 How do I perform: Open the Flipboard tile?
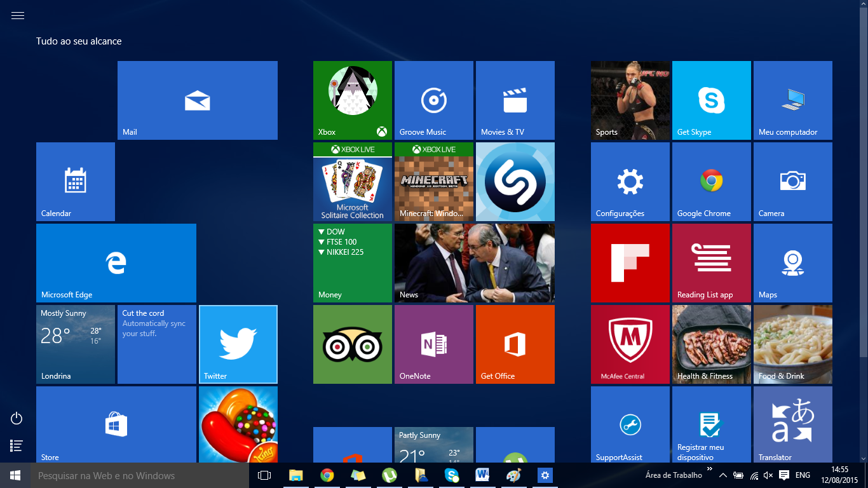[630, 263]
